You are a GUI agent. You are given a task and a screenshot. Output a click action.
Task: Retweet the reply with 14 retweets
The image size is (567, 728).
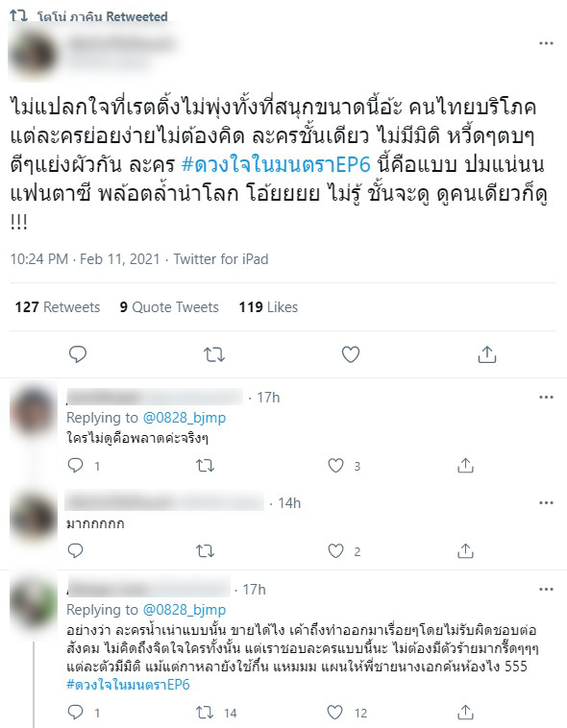(x=205, y=713)
